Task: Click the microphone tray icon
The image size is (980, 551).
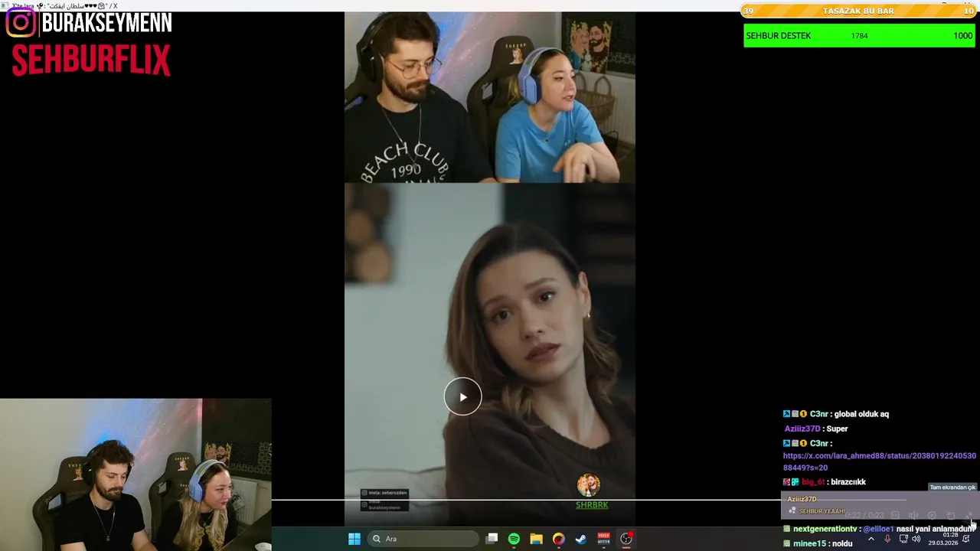Action: tap(887, 539)
